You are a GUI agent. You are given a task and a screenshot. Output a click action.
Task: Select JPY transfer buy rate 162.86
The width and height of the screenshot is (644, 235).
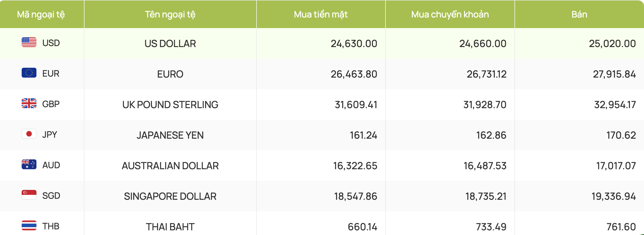pyautogui.click(x=491, y=135)
